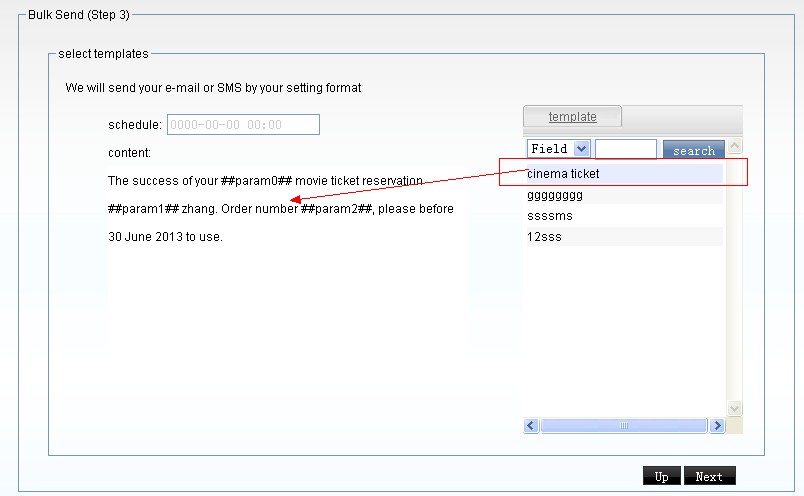Click the vertical scrollbar down arrow
804x496 pixels.
pyautogui.click(x=735, y=409)
